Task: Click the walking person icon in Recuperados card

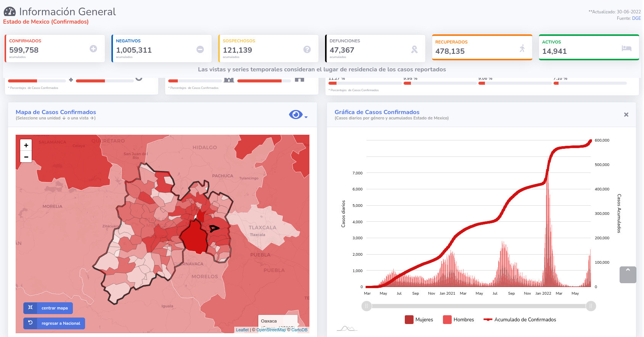Action: tap(522, 48)
